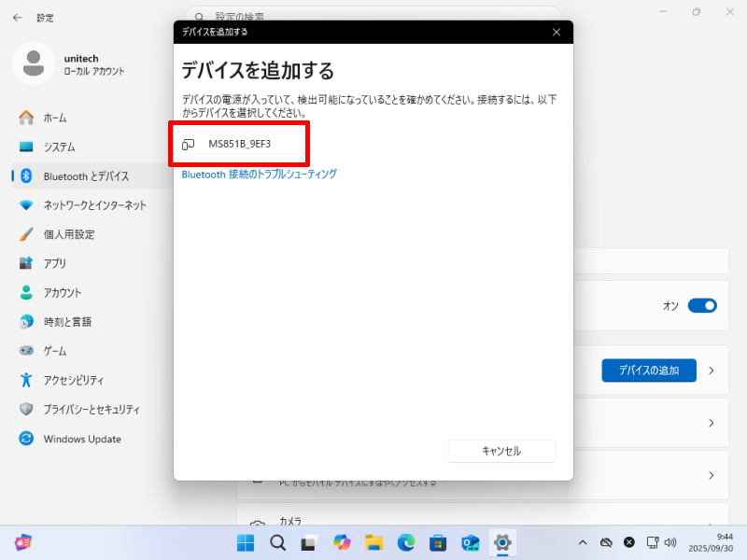Select 時刻と言語 globe icon
Screen dimensions: 747x560
[26, 322]
